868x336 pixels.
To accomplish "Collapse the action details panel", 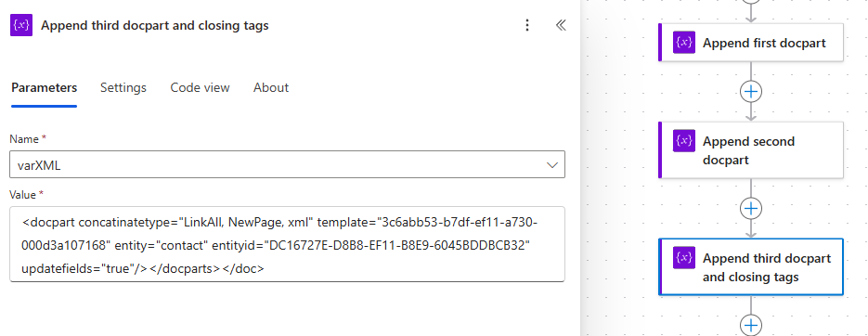I will click(x=561, y=25).
